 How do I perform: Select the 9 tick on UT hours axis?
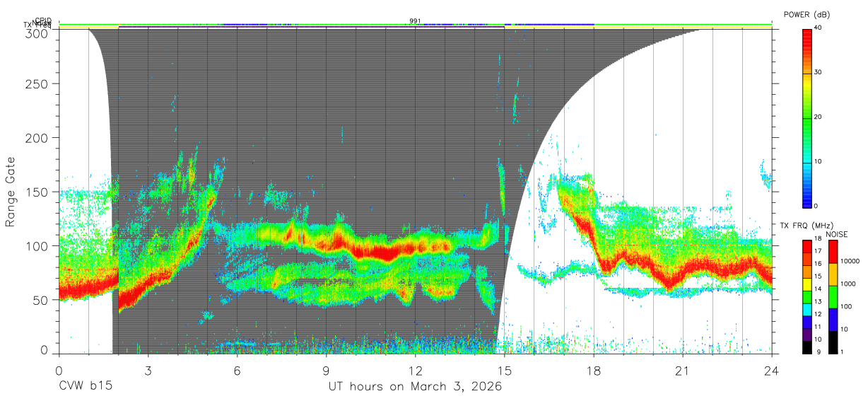point(326,370)
